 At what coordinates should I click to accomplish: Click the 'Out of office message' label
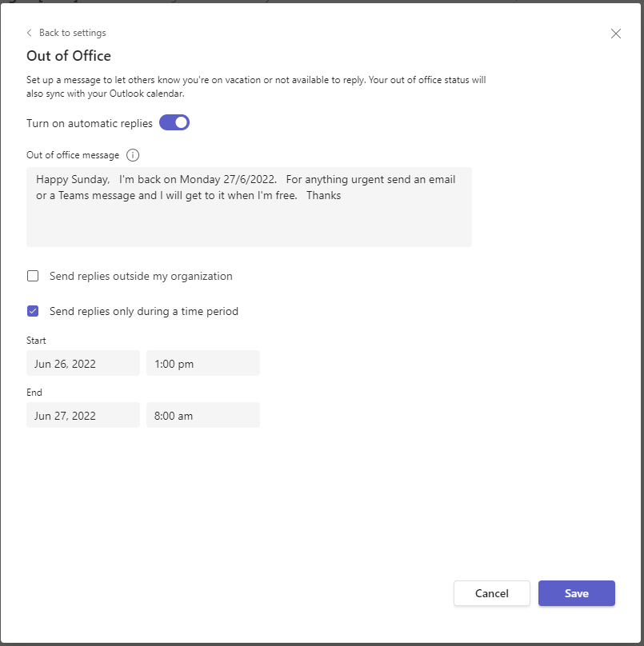(73, 155)
